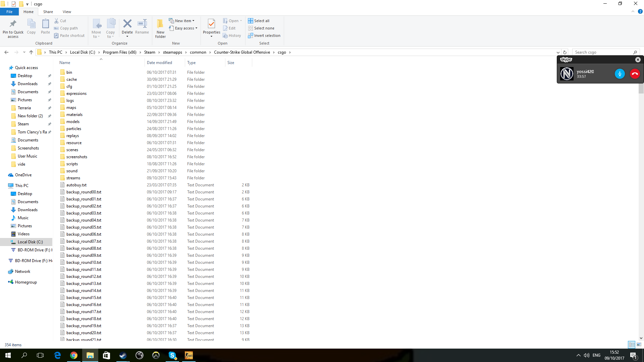The width and height of the screenshot is (644, 362).
Task: Open Recent locations dropdown beside forward arrow
Action: (x=24, y=52)
